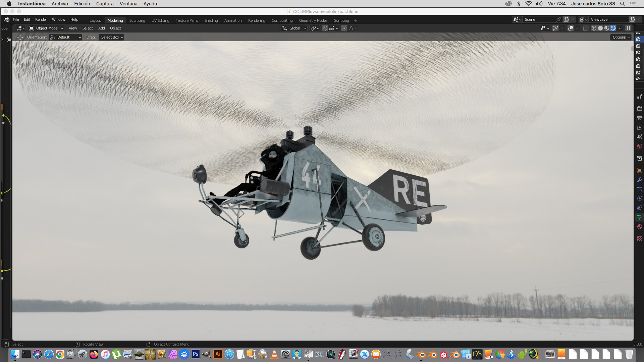Image resolution: width=644 pixels, height=362 pixels.
Task: Open the Object Mode dropdown
Action: [x=46, y=28]
